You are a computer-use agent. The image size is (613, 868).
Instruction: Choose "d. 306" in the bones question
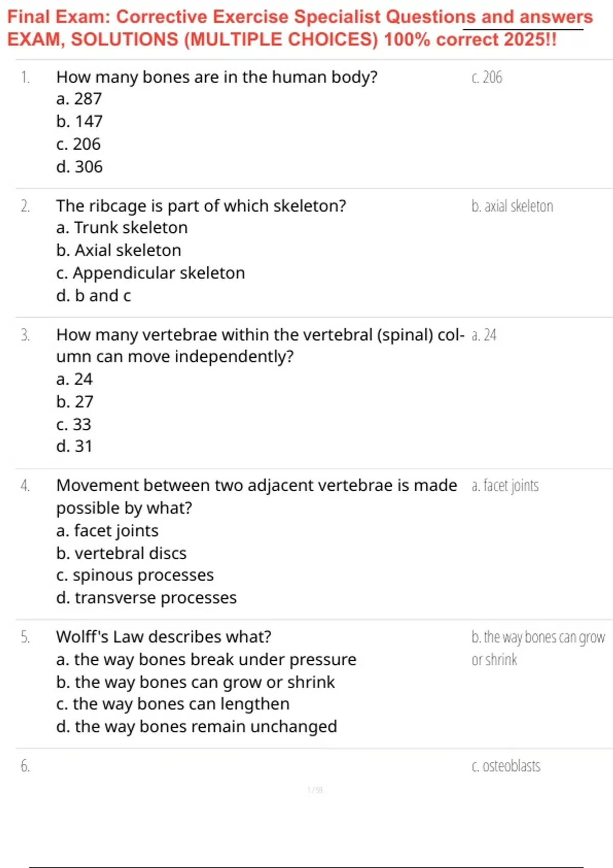pyautogui.click(x=80, y=166)
